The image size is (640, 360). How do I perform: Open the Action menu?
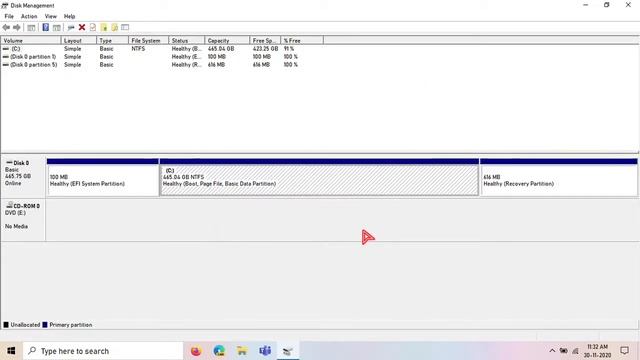tap(29, 16)
